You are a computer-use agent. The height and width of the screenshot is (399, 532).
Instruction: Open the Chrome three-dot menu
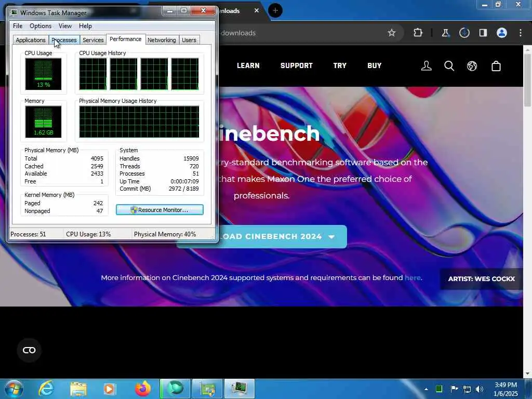pos(521,33)
